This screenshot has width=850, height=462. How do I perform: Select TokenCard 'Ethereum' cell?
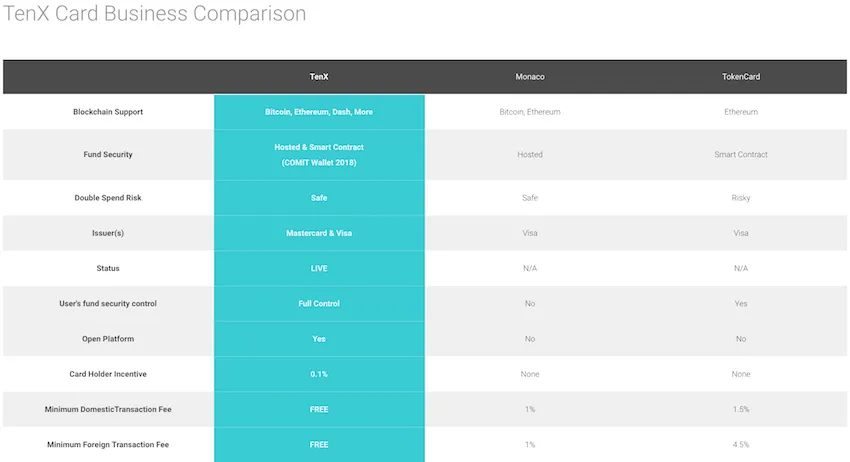click(740, 112)
